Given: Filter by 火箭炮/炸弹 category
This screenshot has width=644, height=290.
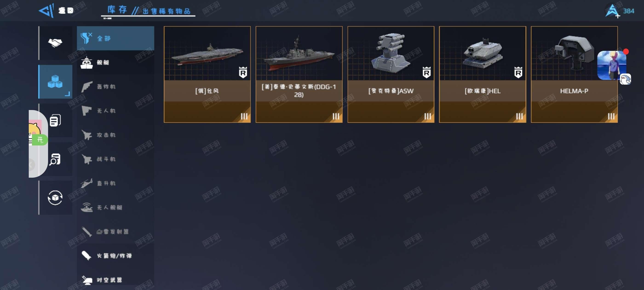Looking at the screenshot, I should click(115, 256).
